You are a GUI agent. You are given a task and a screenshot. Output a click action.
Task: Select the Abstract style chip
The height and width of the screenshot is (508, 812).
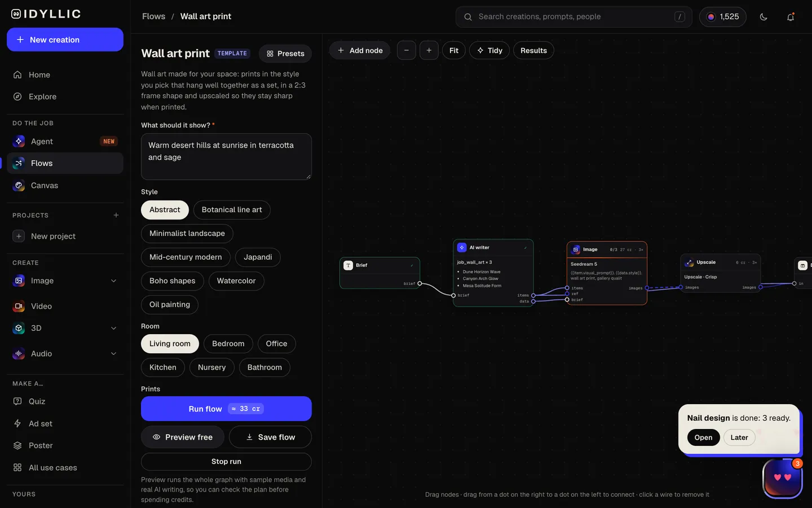(165, 210)
